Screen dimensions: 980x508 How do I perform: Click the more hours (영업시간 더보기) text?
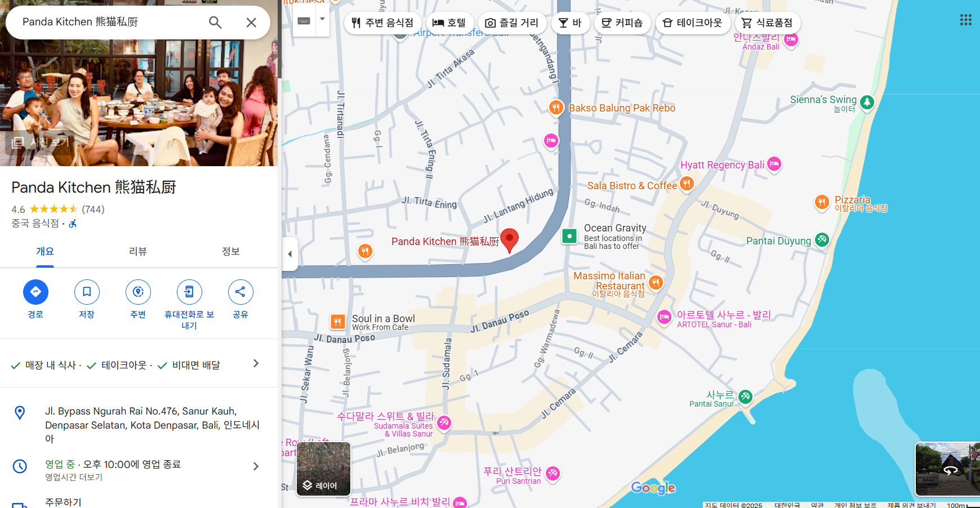74,478
